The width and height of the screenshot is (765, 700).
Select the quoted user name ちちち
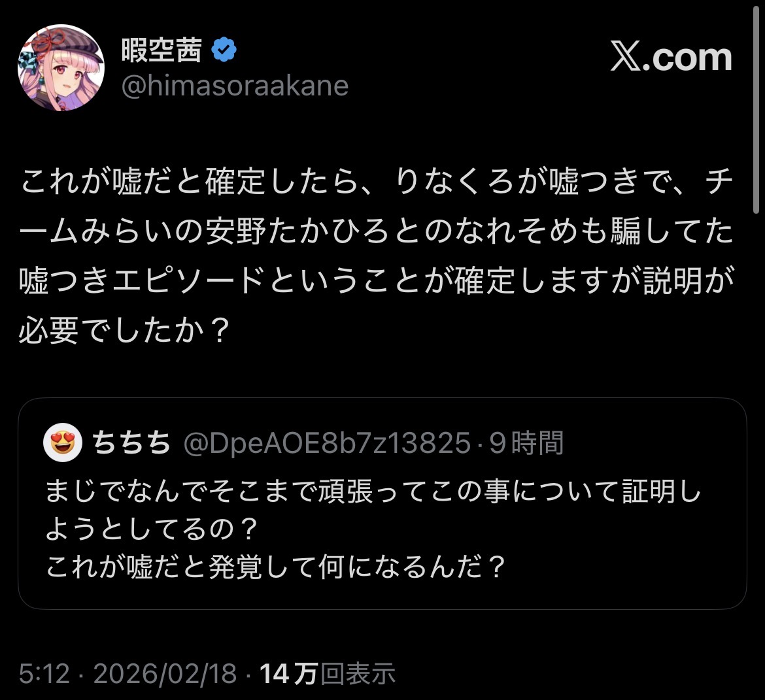coord(131,443)
